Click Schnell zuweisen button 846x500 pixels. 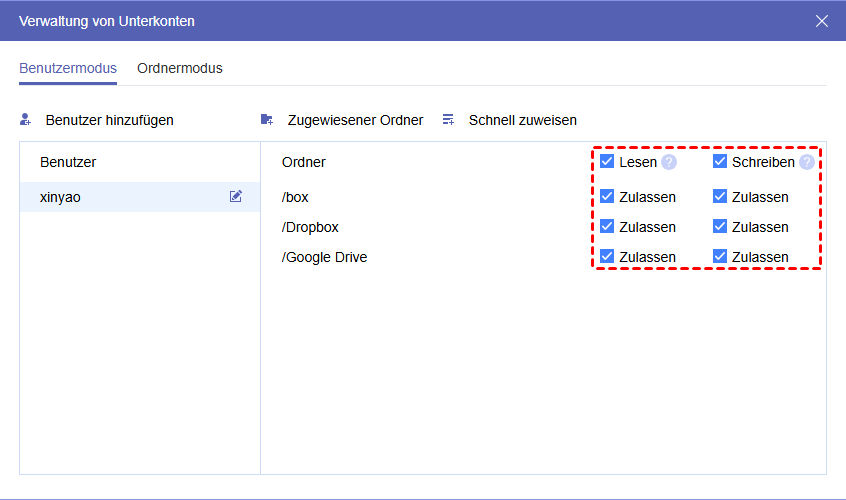(x=522, y=120)
